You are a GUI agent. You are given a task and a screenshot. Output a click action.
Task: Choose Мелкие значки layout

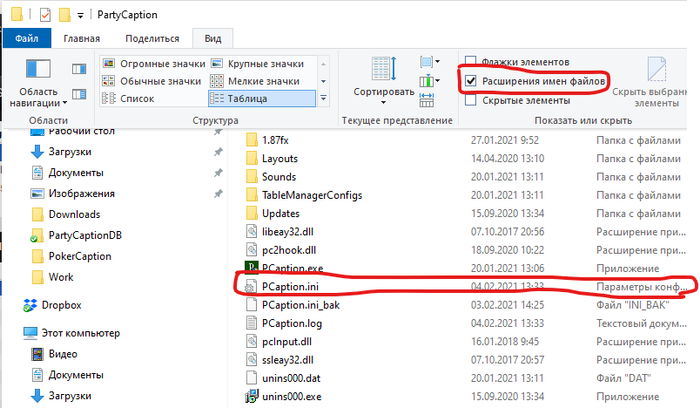[255, 81]
